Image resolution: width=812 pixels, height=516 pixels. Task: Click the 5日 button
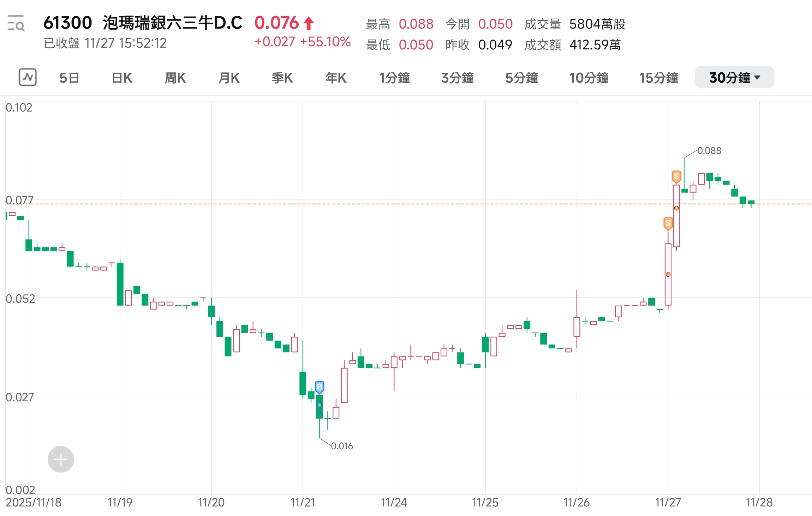[69, 78]
